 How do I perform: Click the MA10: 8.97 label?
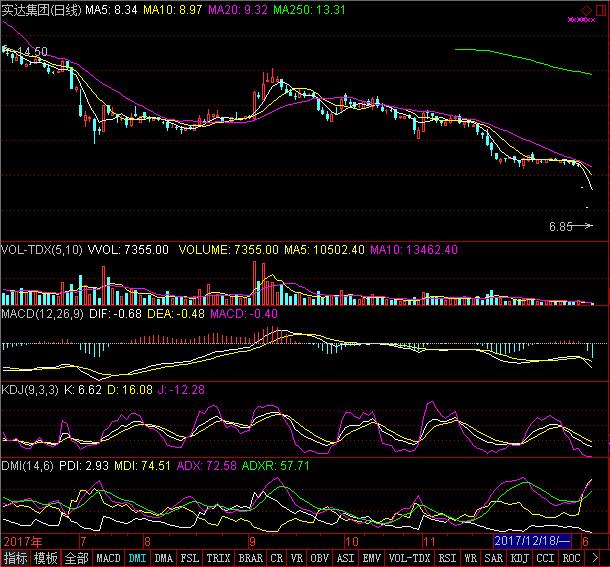click(x=172, y=10)
